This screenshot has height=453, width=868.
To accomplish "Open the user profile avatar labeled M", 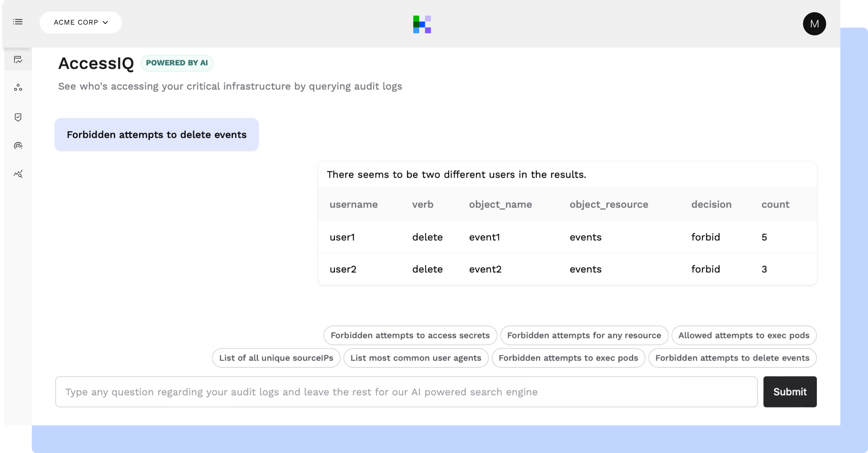I will [x=814, y=23].
